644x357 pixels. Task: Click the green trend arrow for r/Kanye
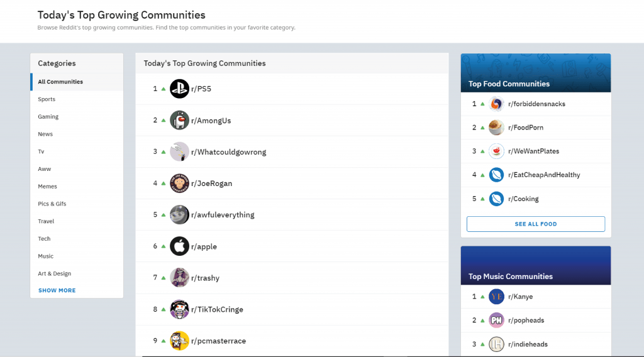coord(482,297)
